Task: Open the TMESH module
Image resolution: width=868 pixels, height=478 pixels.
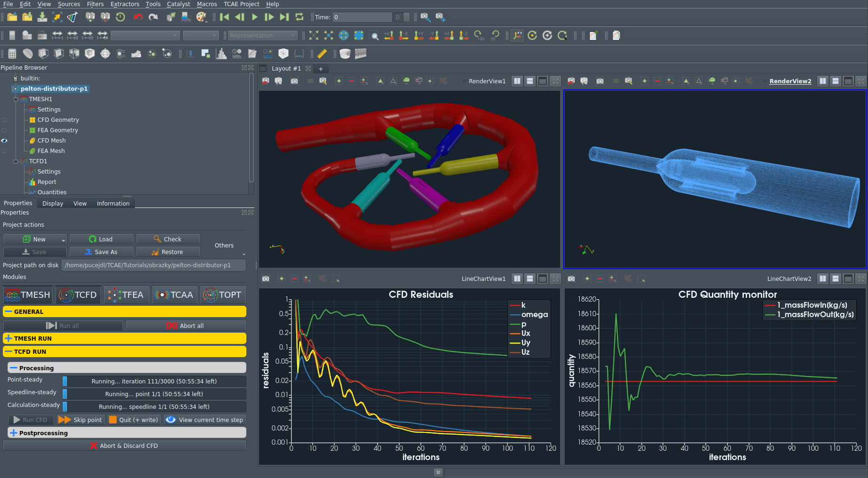Action: tap(27, 295)
